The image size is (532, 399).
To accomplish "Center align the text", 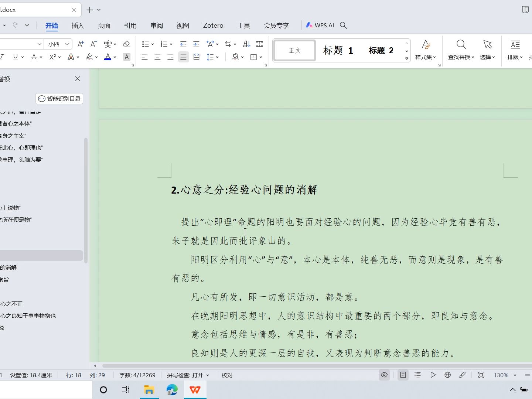I will click(157, 57).
